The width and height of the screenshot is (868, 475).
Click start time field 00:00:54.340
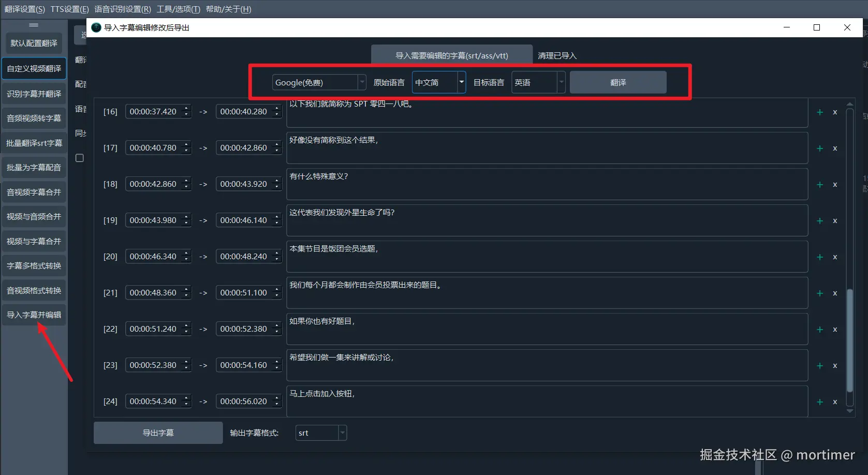(x=158, y=401)
